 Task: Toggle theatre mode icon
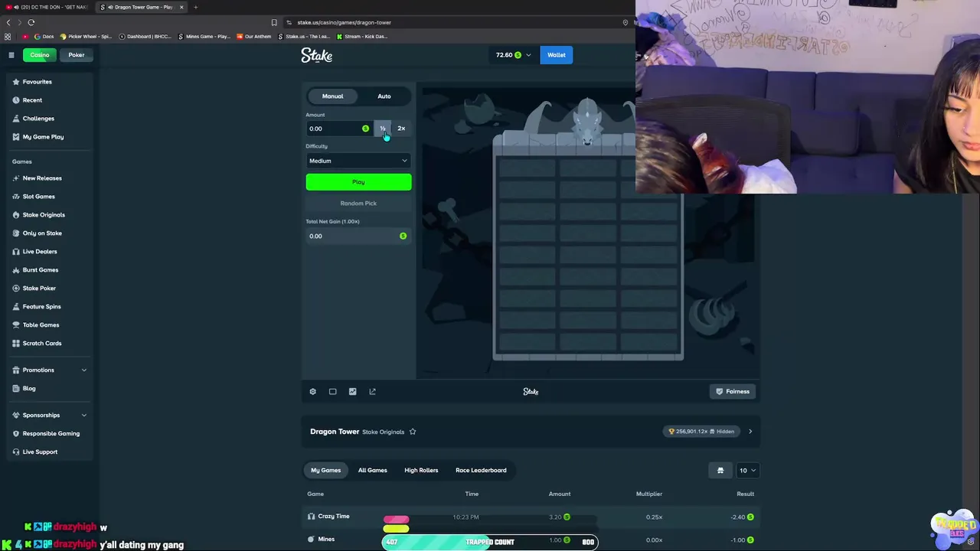[x=332, y=392]
